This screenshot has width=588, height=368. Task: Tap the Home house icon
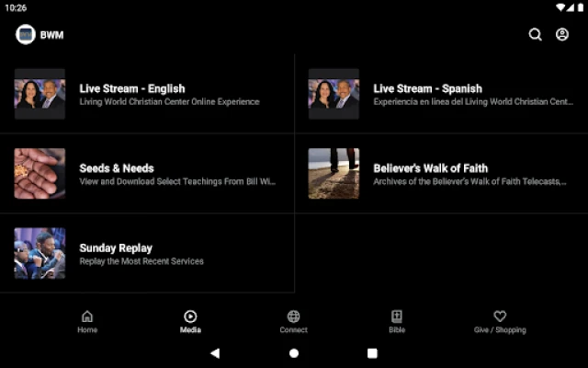click(x=87, y=316)
